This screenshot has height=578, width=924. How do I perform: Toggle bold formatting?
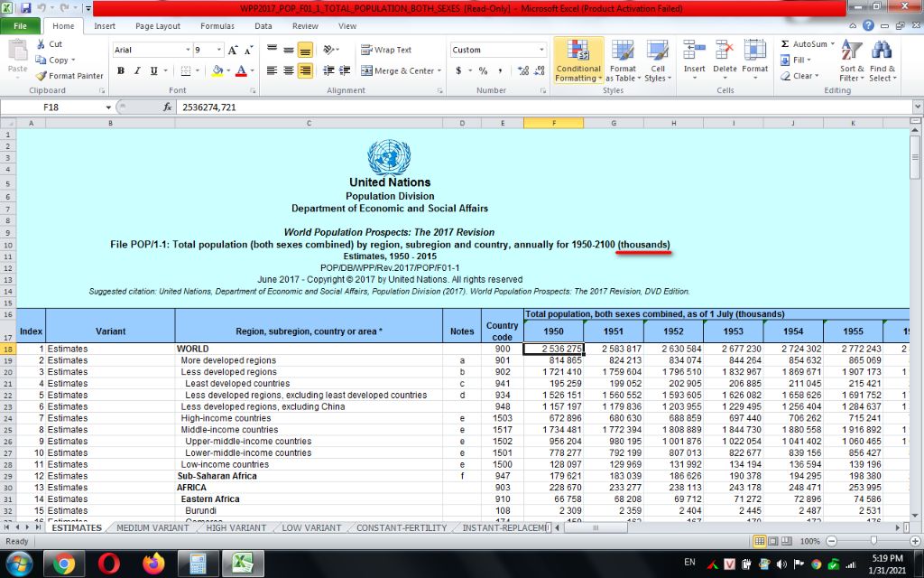pos(121,70)
